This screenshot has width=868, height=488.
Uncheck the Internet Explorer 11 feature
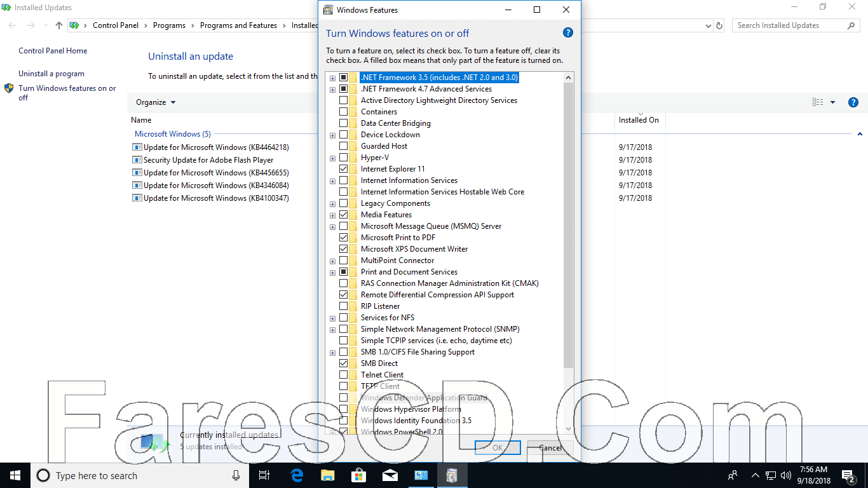[x=343, y=169]
